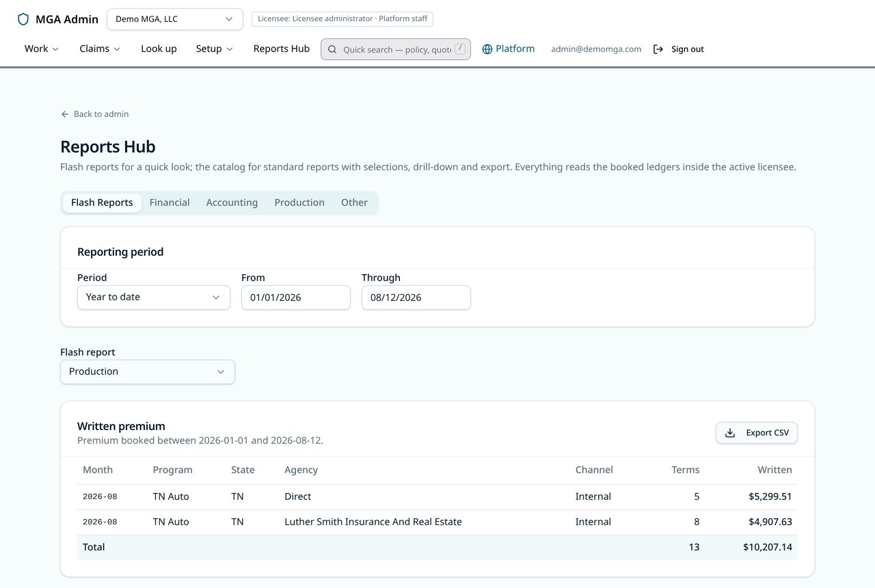The width and height of the screenshot is (875, 588).
Task: Expand the Setup menu
Action: [215, 49]
